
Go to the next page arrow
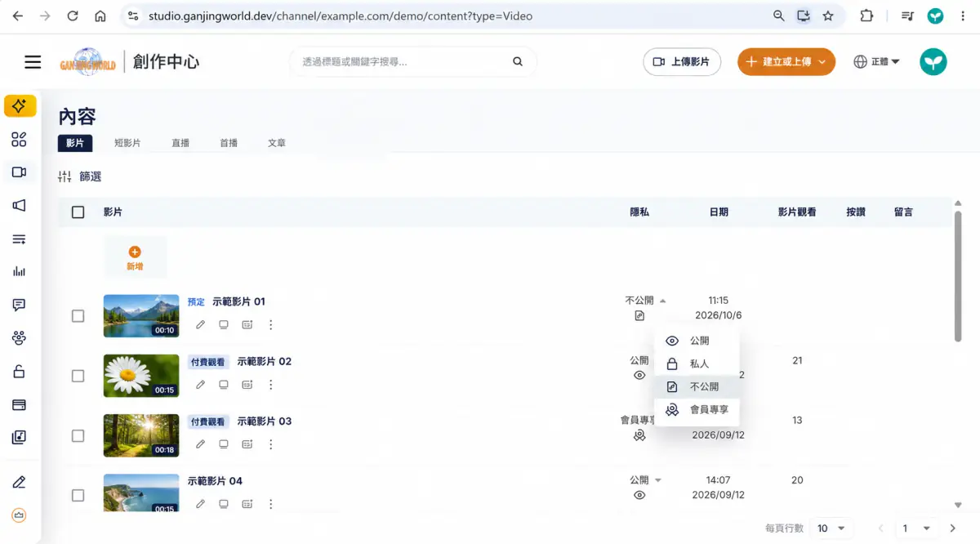pos(953,528)
